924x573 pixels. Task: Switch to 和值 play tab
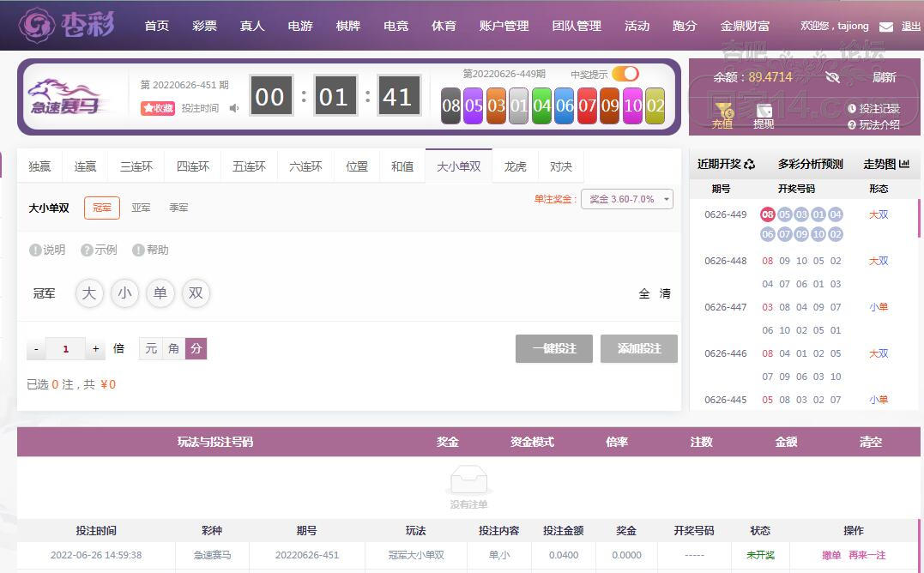point(402,166)
